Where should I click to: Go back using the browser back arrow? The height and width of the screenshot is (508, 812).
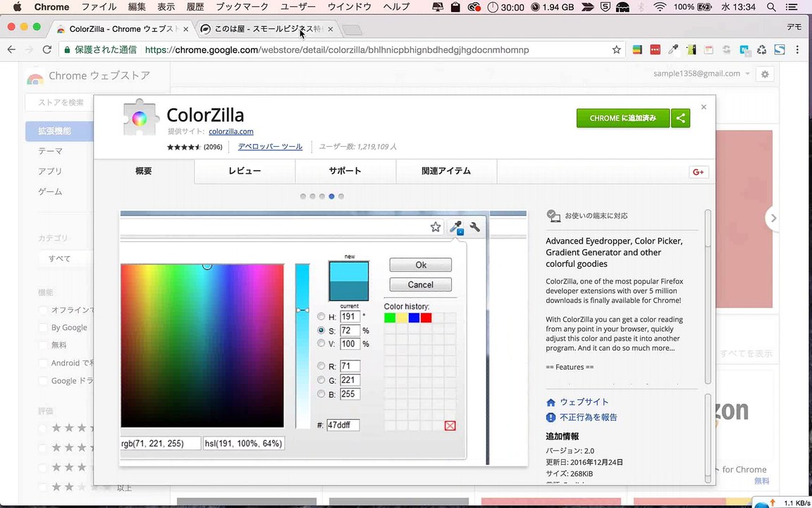pyautogui.click(x=12, y=50)
